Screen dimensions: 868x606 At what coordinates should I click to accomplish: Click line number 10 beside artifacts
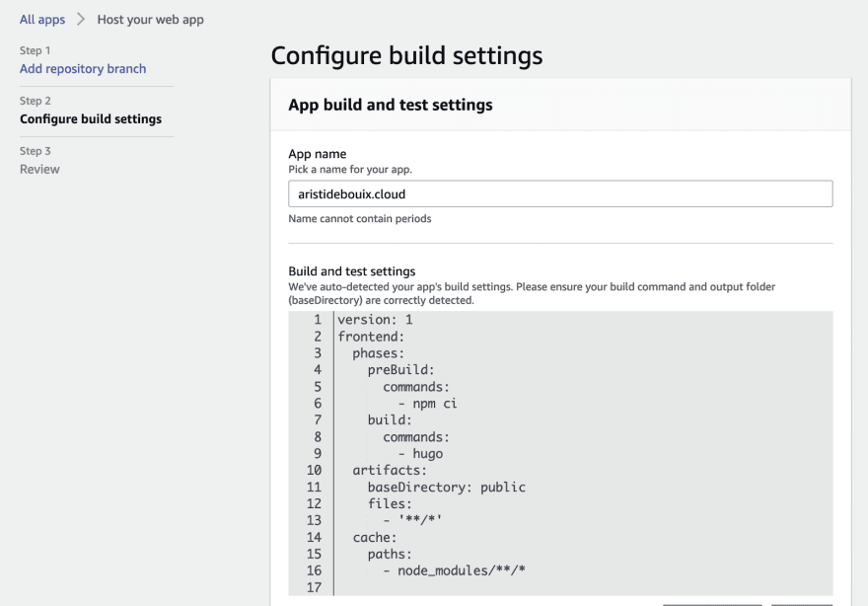[x=314, y=470]
